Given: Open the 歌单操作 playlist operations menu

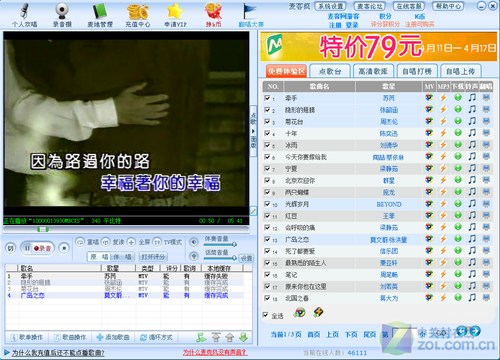Looking at the screenshot, I should [27, 337].
